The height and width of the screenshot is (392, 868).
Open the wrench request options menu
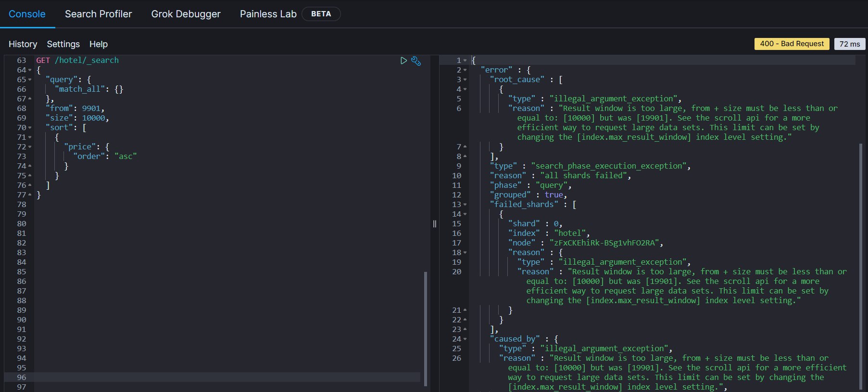click(416, 61)
